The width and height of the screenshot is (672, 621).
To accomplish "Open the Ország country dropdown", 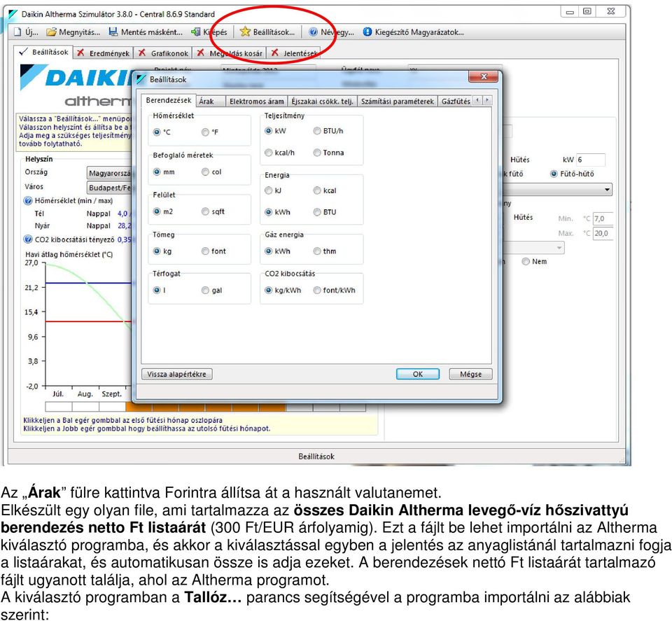I will pyautogui.click(x=110, y=173).
